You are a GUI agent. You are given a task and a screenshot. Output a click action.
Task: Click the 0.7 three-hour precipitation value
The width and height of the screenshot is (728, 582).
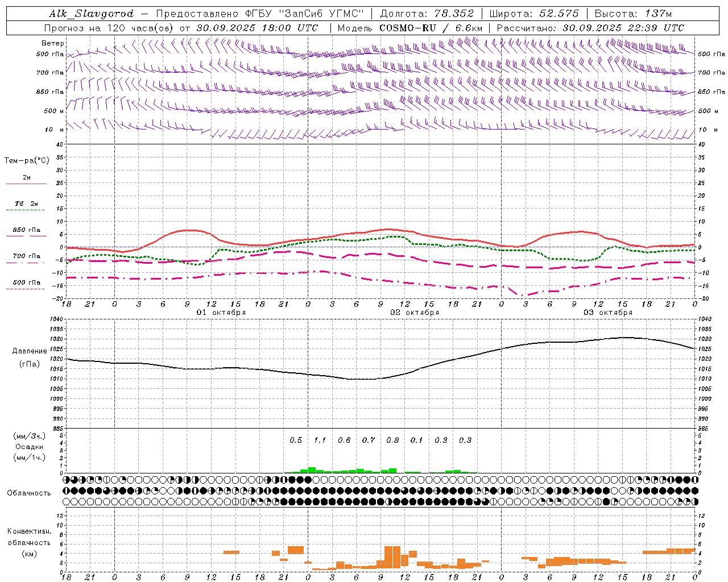tap(369, 440)
